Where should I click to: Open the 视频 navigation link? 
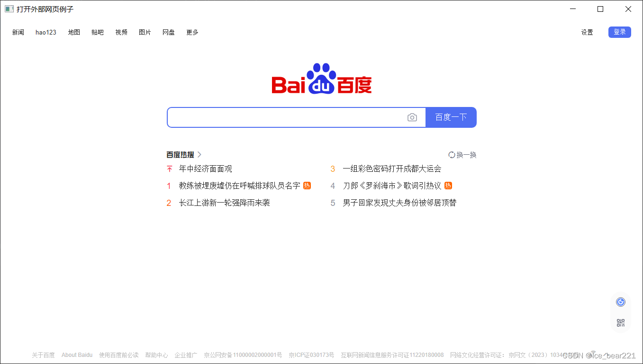click(x=121, y=32)
